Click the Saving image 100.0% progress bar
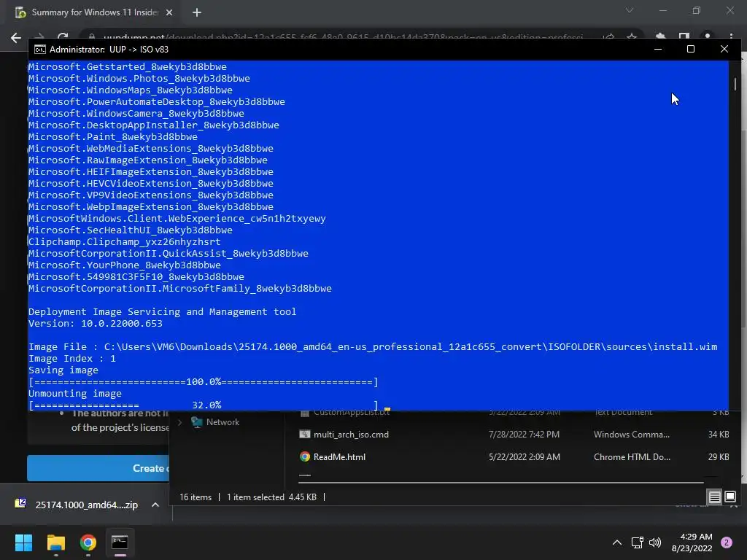747x560 pixels. [204, 382]
